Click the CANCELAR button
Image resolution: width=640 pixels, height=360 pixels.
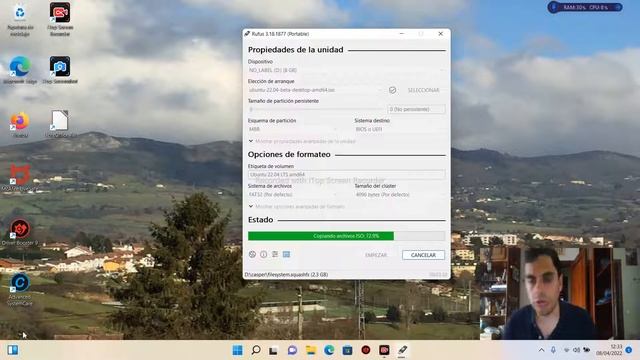pyautogui.click(x=423, y=255)
